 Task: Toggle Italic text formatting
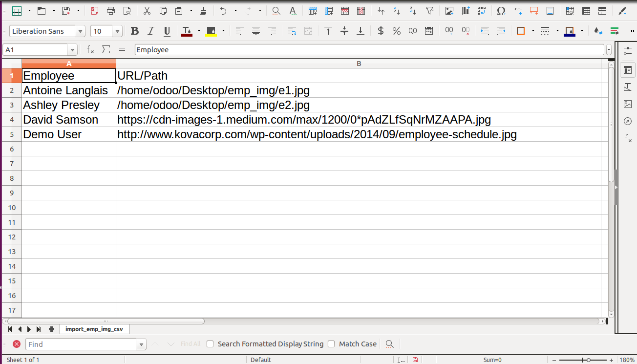tap(151, 31)
